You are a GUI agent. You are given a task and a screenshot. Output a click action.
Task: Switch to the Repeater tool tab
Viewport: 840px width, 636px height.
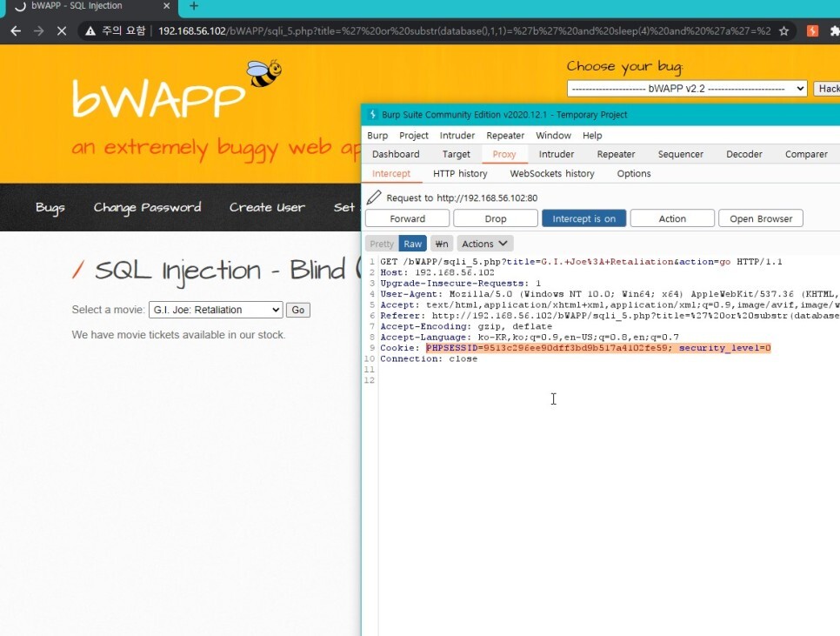tap(616, 154)
